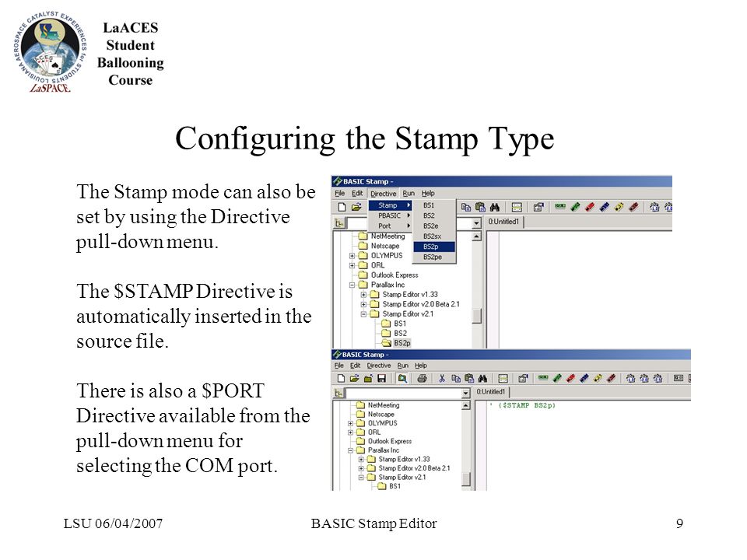Screen dimensions: 747x560
Task: Click yellow BS2p stamp icon in lower window
Action: [598, 379]
